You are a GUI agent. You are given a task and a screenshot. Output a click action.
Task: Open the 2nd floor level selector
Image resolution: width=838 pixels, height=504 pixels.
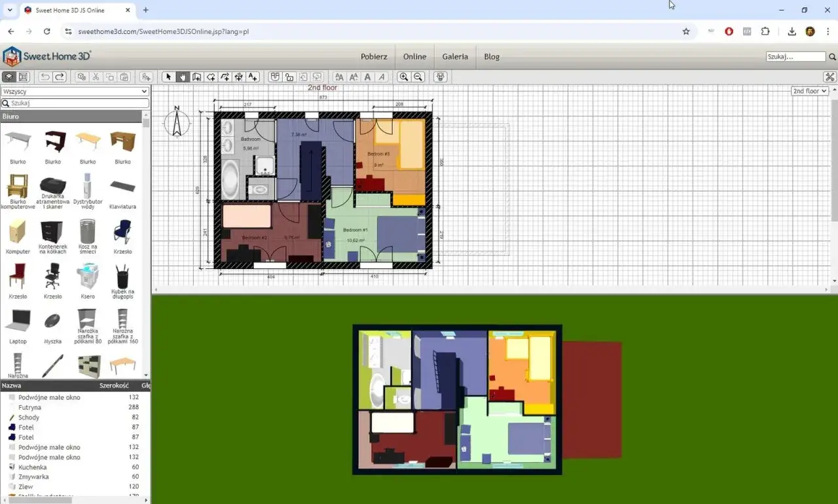810,91
